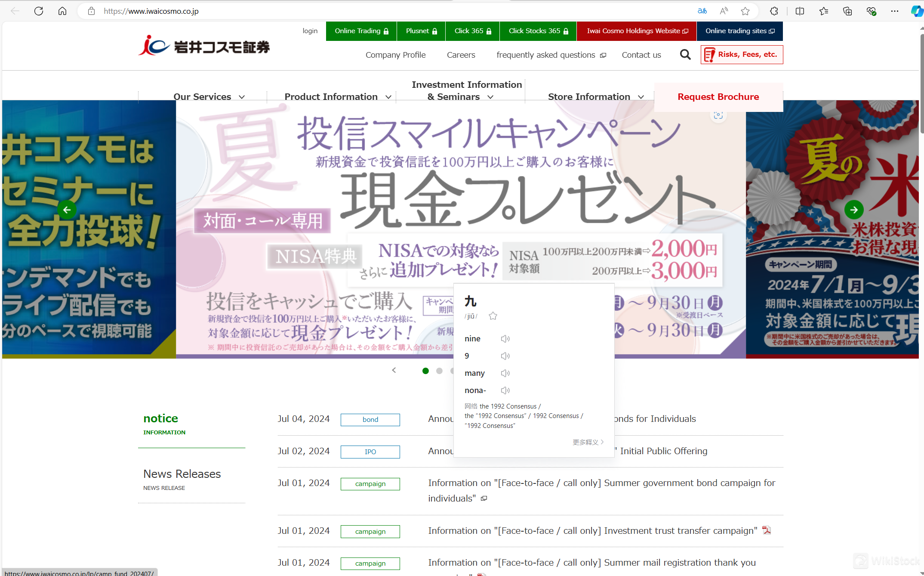Viewport: 924px width, 576px height.
Task: Open the Plusnet login tab
Action: tap(421, 31)
